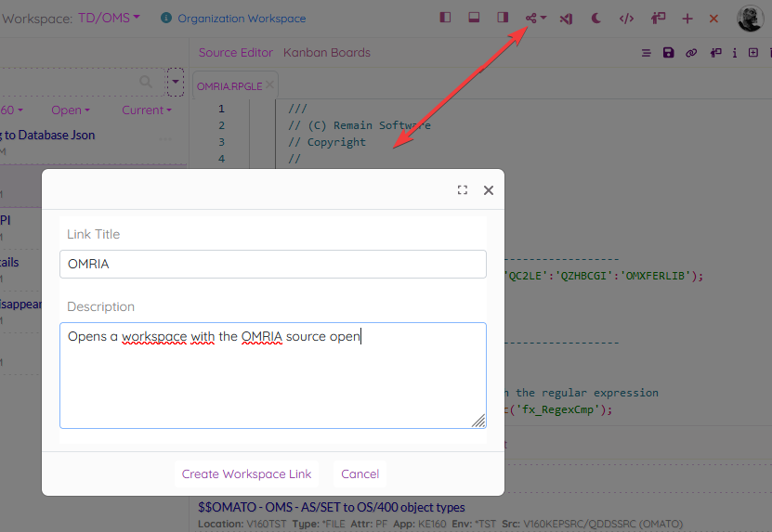
Task: Click the Visual Studio icon in top toolbar
Action: (566, 18)
